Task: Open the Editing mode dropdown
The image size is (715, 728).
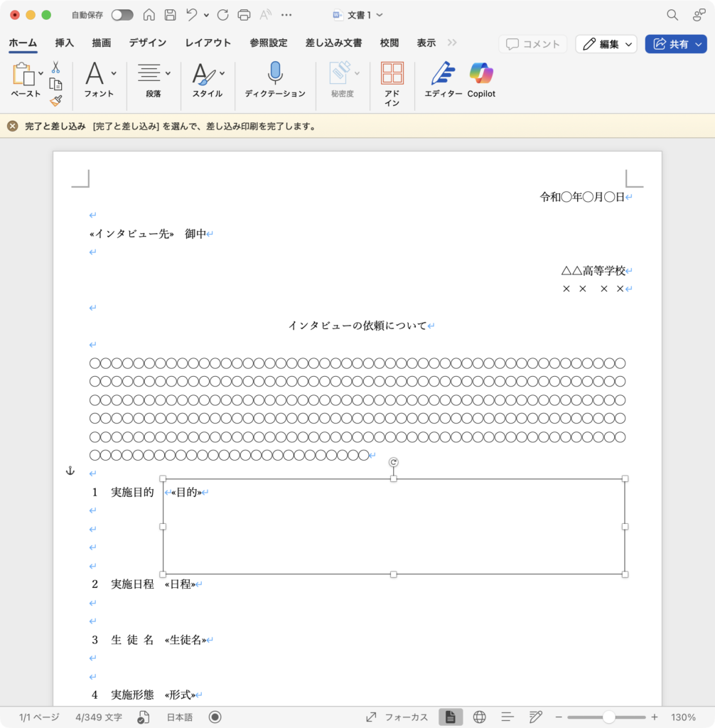Action: (606, 44)
